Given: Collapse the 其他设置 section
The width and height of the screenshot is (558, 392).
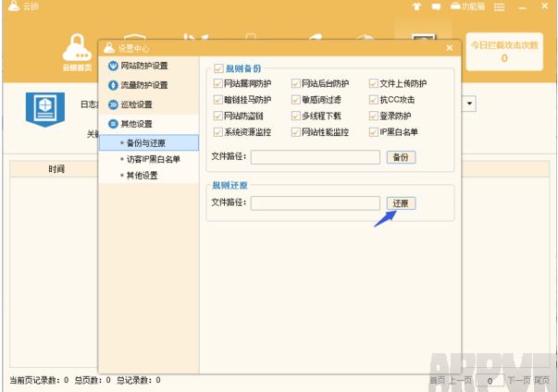Looking at the screenshot, I should (x=136, y=124).
